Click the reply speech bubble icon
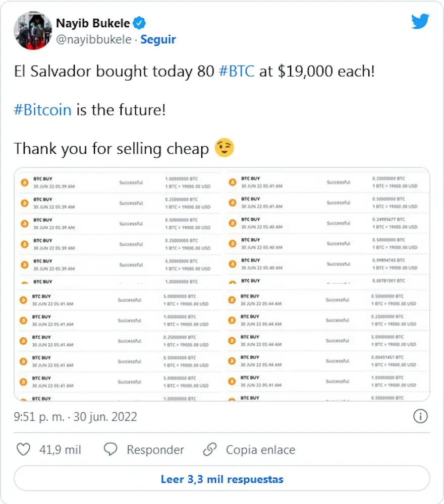444x504 pixels. pos(109,449)
